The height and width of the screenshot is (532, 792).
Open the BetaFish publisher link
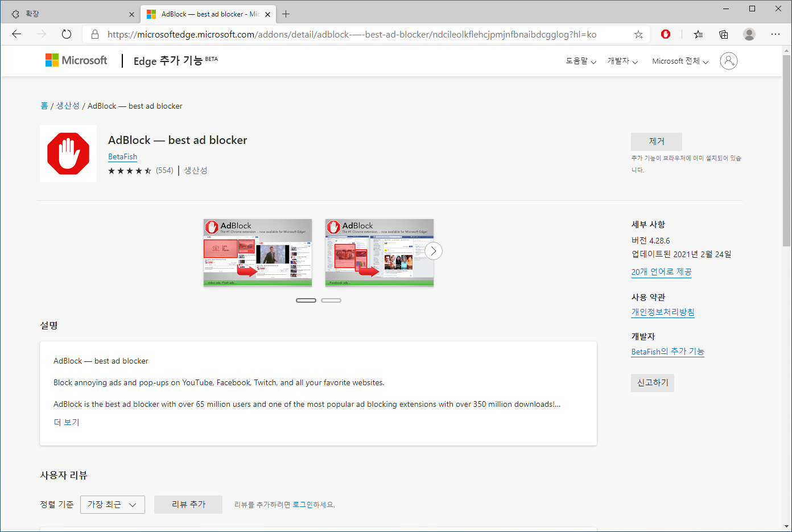pos(122,156)
